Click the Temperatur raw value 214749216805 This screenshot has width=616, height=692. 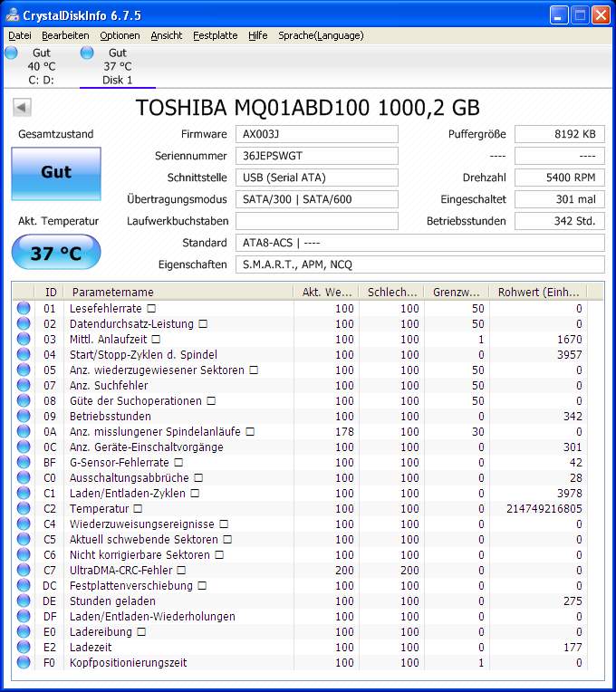[544, 508]
